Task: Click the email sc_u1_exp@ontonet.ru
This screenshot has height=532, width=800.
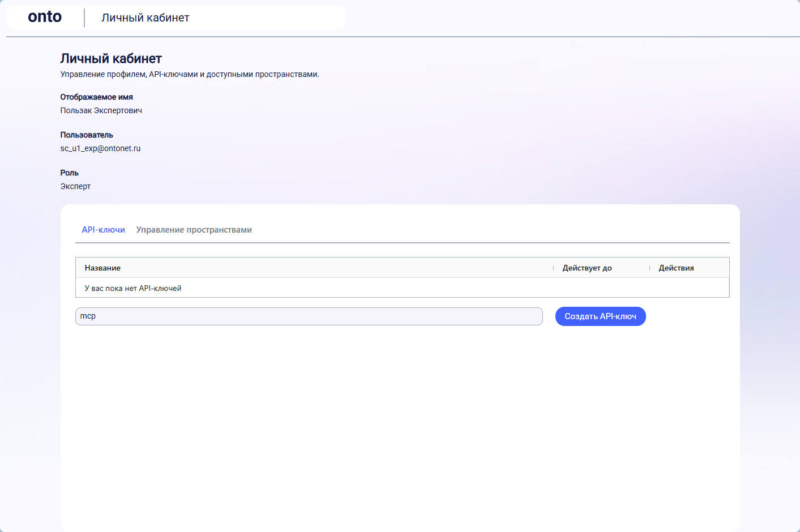Action: [100, 148]
